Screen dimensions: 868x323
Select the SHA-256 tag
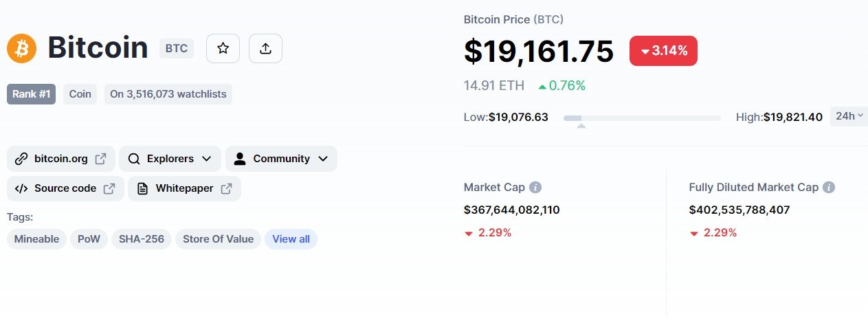coord(142,239)
